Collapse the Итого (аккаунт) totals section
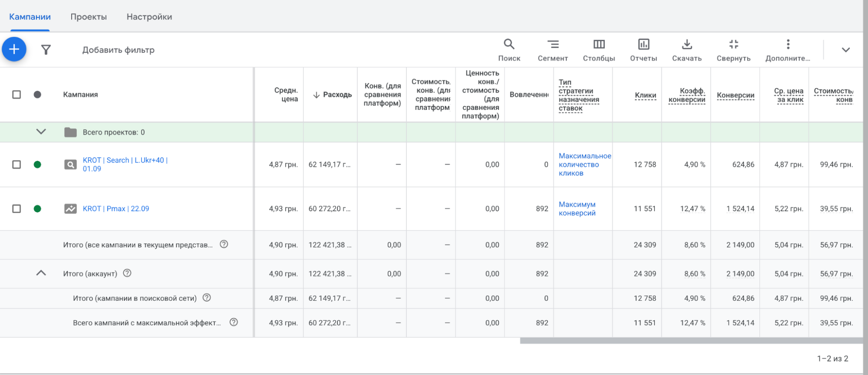The image size is (868, 375). (41, 273)
